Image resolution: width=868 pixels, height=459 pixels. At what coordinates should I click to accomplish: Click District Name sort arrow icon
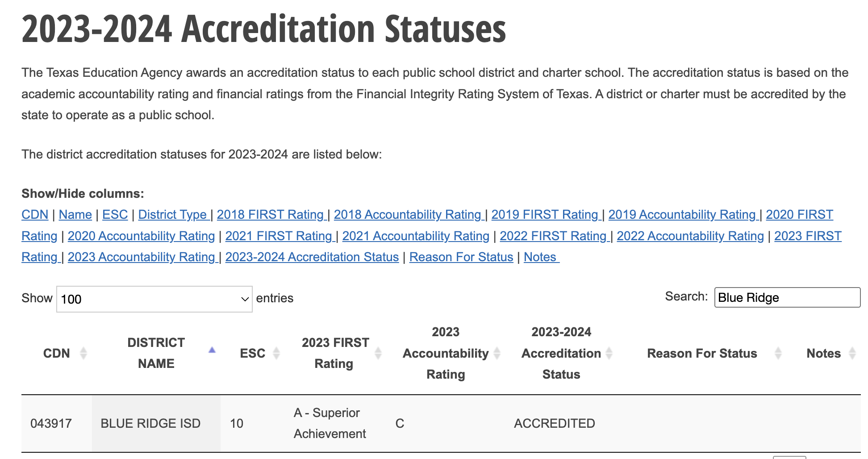[212, 351]
